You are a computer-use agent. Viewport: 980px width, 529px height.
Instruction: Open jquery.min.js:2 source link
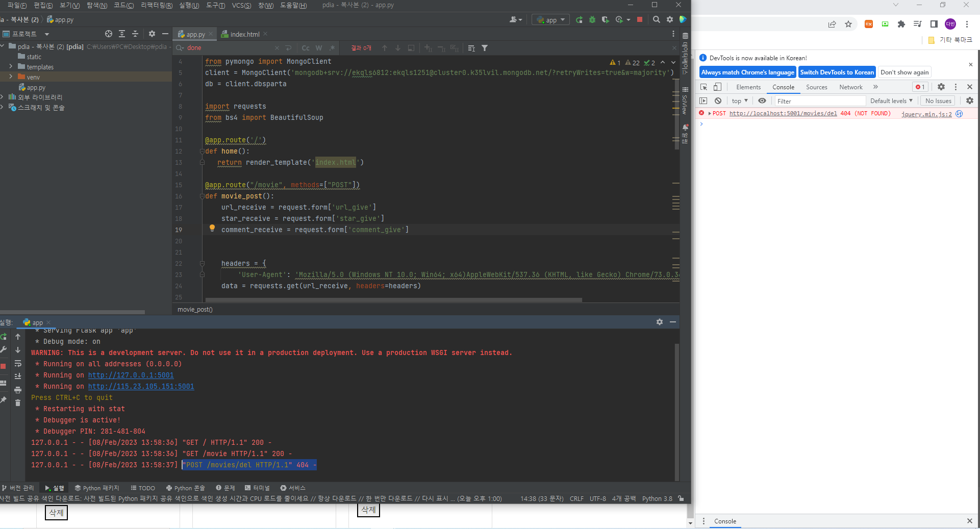926,114
